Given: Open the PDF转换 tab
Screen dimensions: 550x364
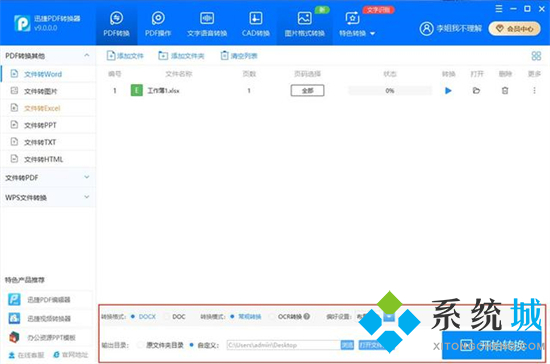Looking at the screenshot, I should pos(116,24).
